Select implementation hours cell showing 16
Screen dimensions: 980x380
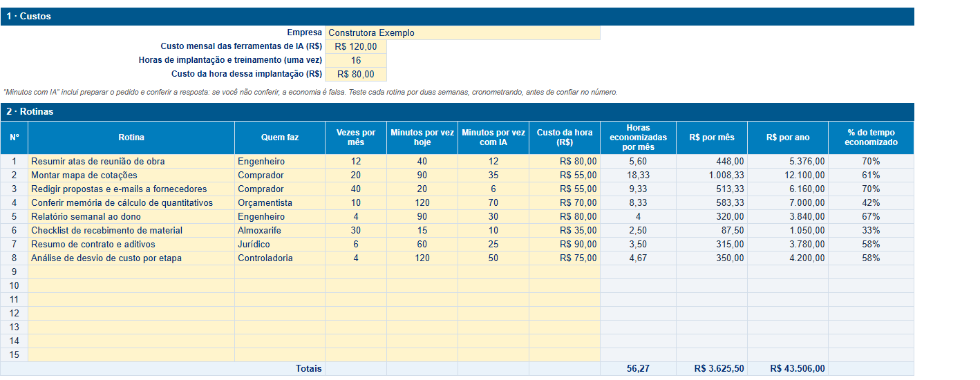coord(356,61)
